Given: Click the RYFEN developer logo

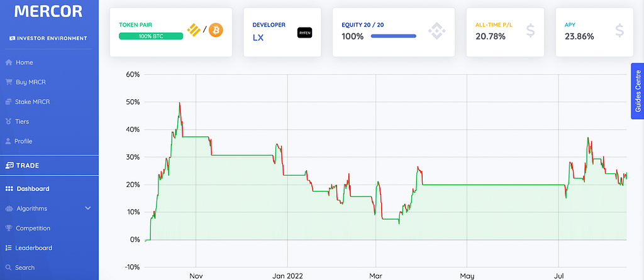Looking at the screenshot, I should point(304,33).
